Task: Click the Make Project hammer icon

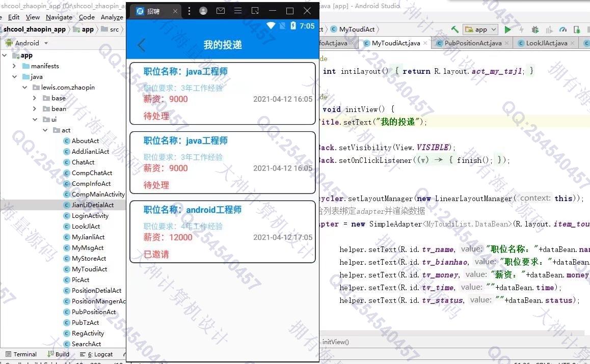Action: pyautogui.click(x=454, y=30)
